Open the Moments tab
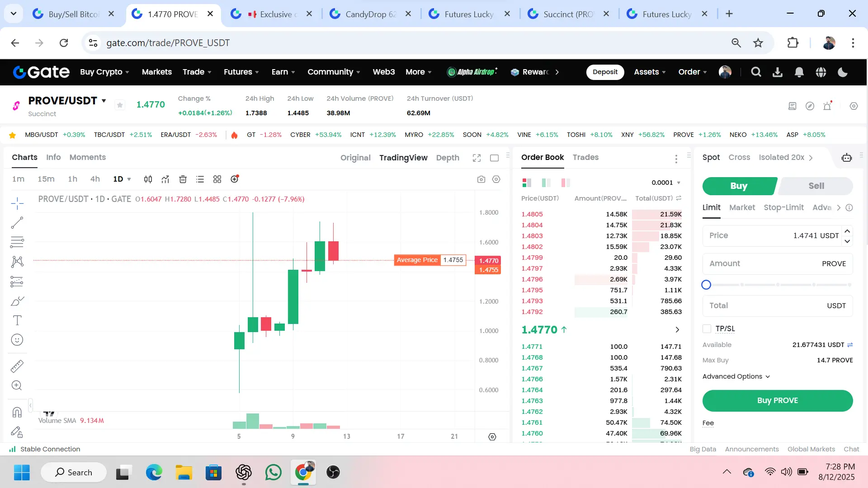The height and width of the screenshot is (488, 868). [x=88, y=157]
